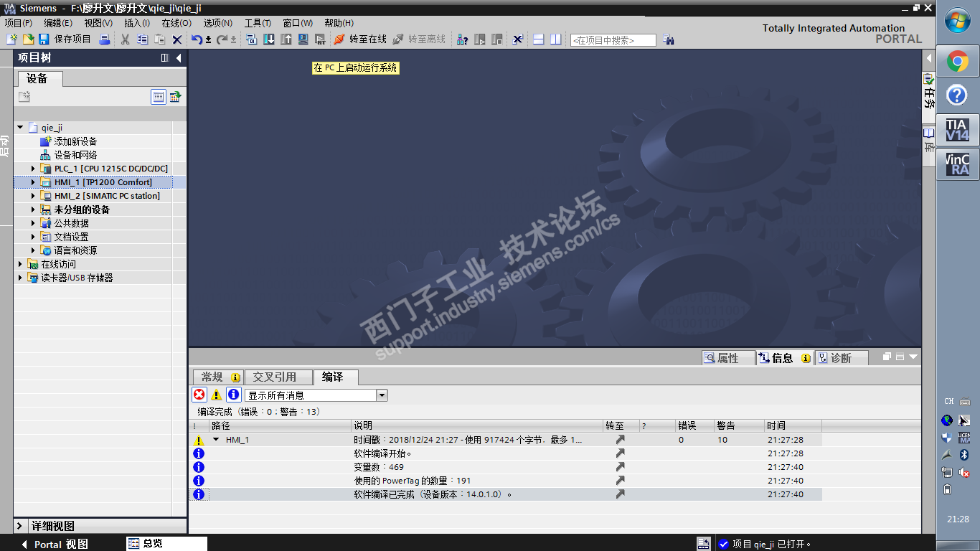Viewport: 980px width, 551px height.
Task: Collapse the qie_ji project node
Action: (20, 128)
